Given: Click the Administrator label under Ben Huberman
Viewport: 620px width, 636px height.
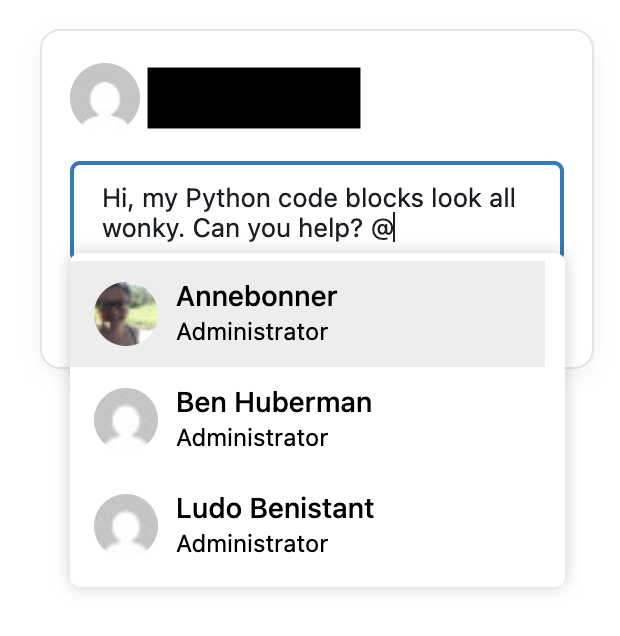Looking at the screenshot, I should (x=252, y=438).
